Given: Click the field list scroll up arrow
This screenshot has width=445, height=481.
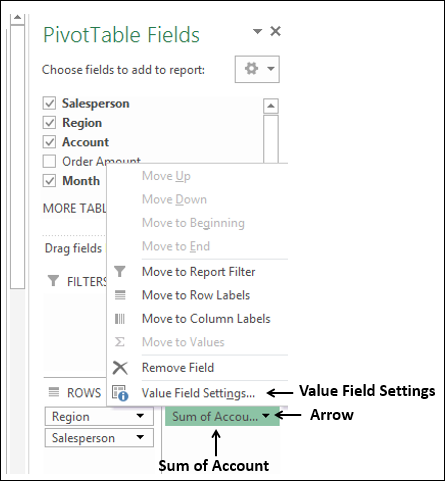Looking at the screenshot, I should tap(271, 106).
